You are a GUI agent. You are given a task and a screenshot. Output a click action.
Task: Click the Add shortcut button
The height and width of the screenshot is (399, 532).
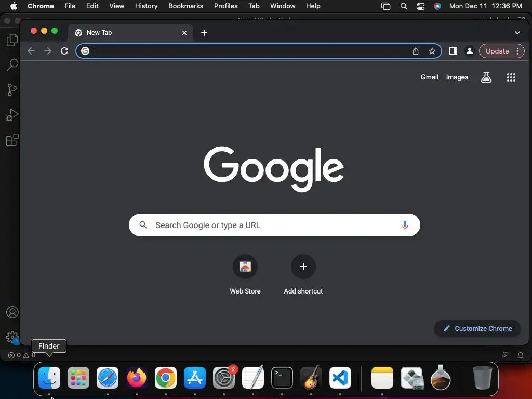[303, 275]
